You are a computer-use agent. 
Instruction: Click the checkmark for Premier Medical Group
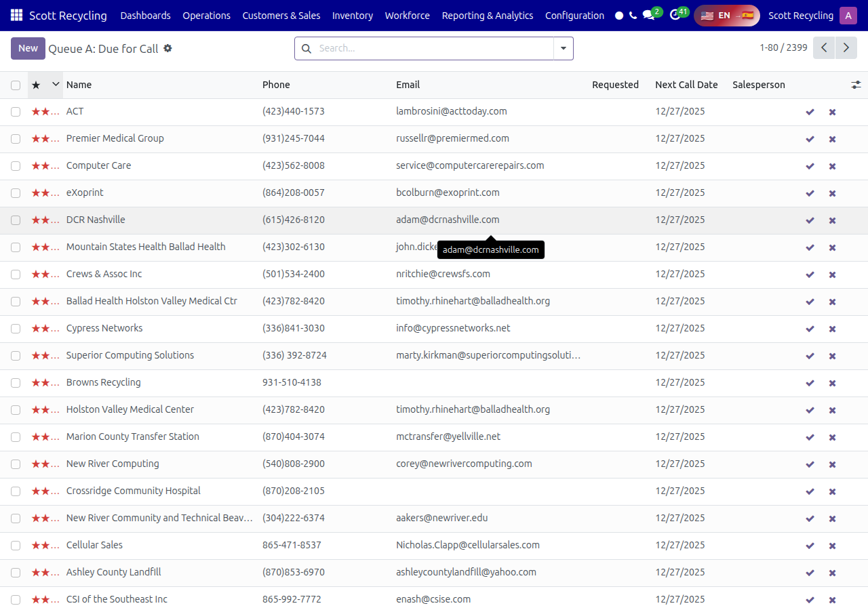(x=810, y=139)
